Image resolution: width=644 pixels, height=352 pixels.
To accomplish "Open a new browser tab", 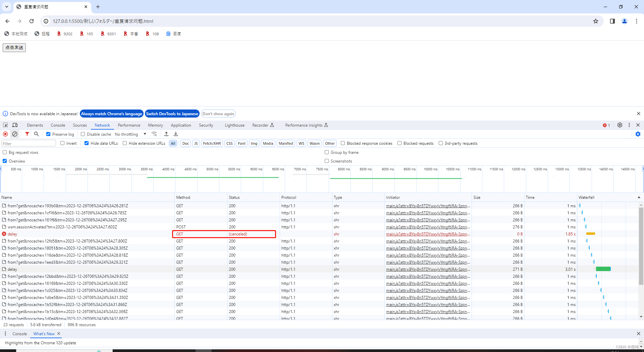I will coord(98,7).
